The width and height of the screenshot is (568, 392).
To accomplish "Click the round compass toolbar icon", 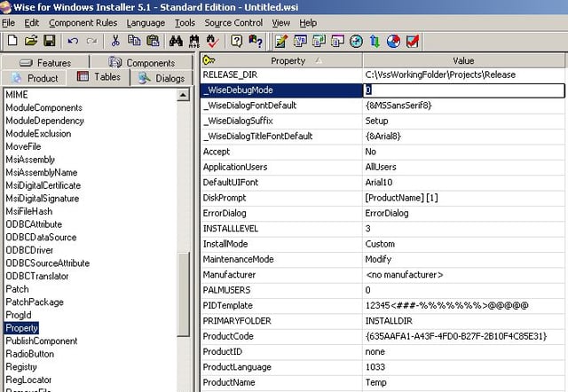I will coord(356,42).
